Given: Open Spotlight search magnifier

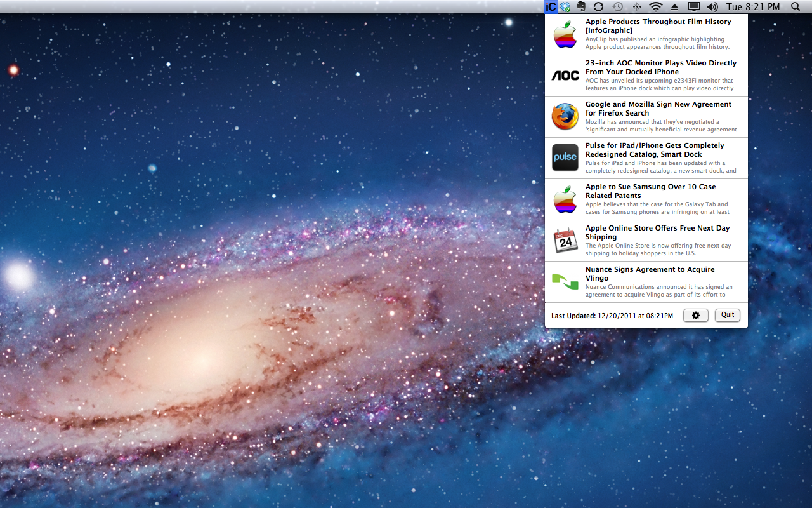Looking at the screenshot, I should [x=796, y=7].
